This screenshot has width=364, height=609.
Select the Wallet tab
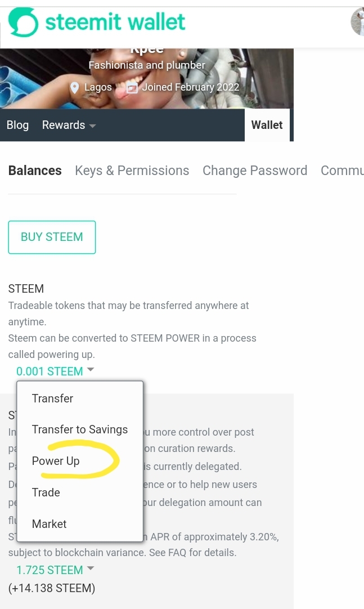pyautogui.click(x=267, y=125)
